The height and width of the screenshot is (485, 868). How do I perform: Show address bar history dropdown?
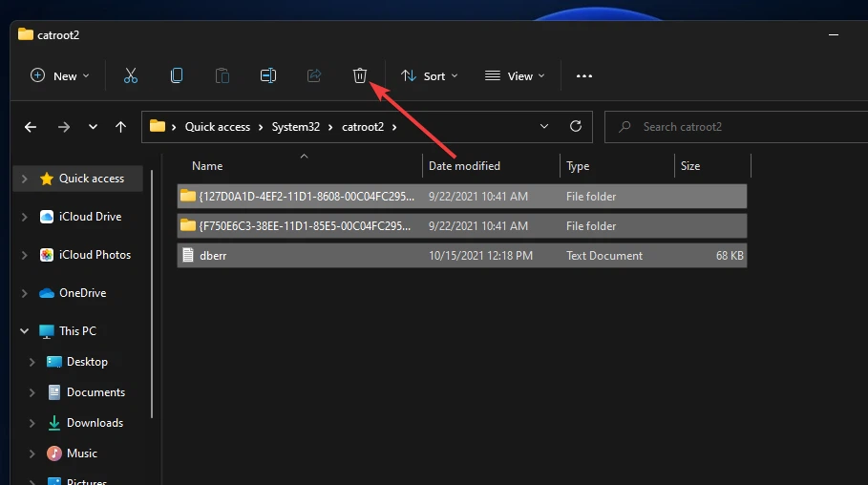coord(544,126)
